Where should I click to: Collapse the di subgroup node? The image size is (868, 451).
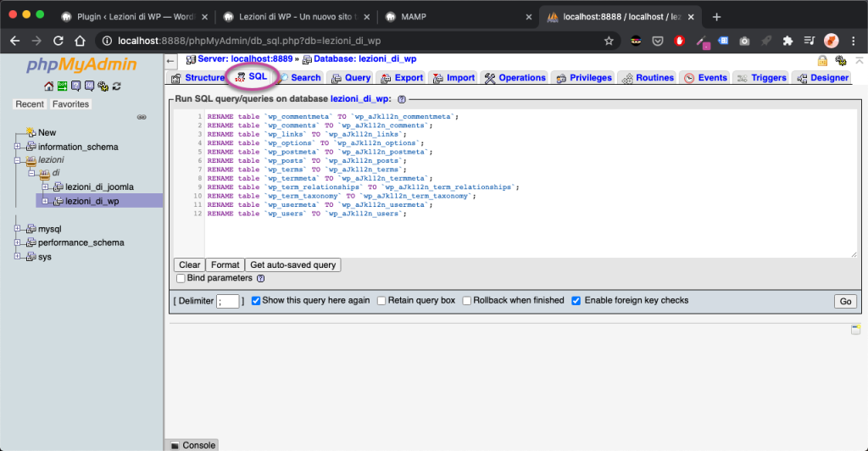tap(31, 173)
